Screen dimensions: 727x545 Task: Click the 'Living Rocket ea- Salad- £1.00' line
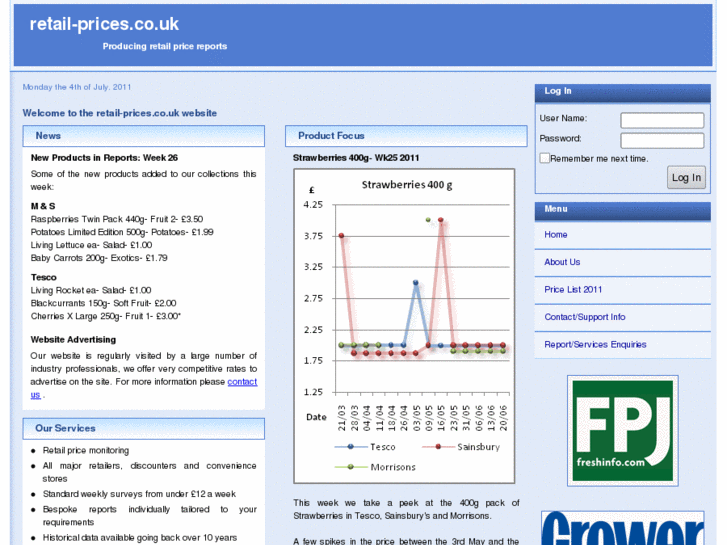(x=91, y=290)
